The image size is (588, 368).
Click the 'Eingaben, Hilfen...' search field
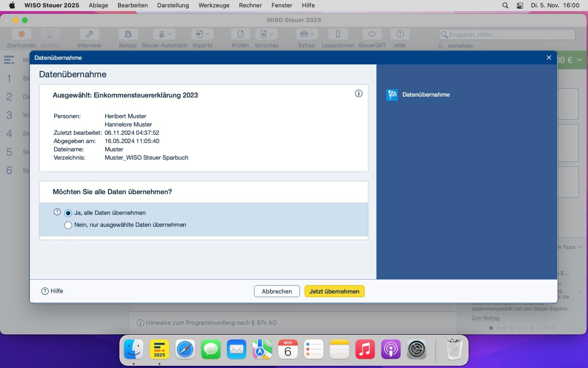point(507,34)
